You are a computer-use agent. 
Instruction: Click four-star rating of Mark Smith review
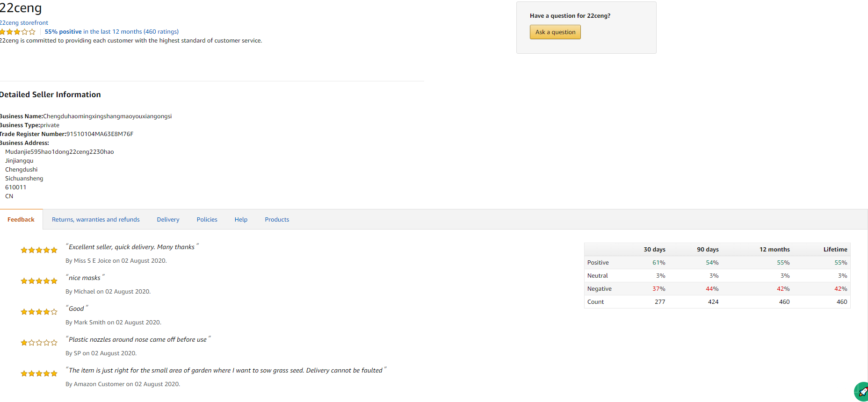click(39, 312)
